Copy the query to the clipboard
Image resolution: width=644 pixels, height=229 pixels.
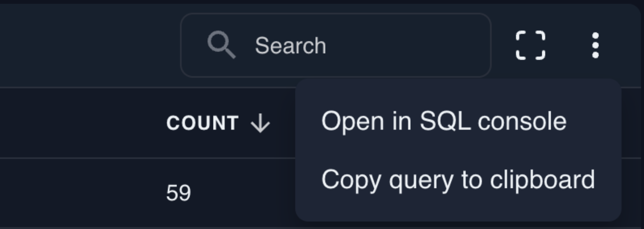[x=458, y=179]
